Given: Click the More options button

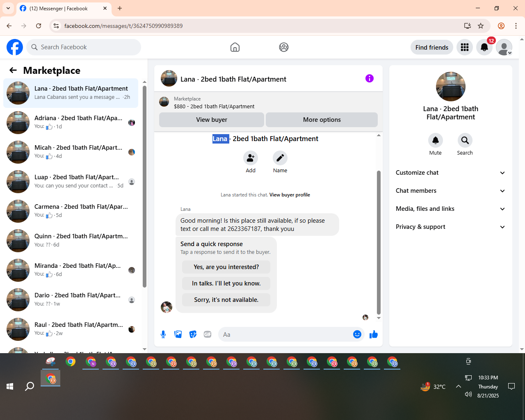Looking at the screenshot, I should click(x=322, y=120).
